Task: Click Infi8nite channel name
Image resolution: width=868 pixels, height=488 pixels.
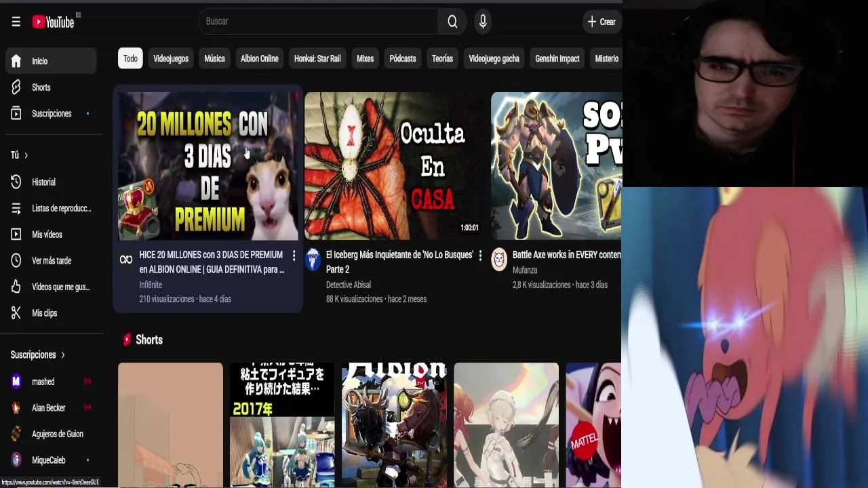Action: 151,285
